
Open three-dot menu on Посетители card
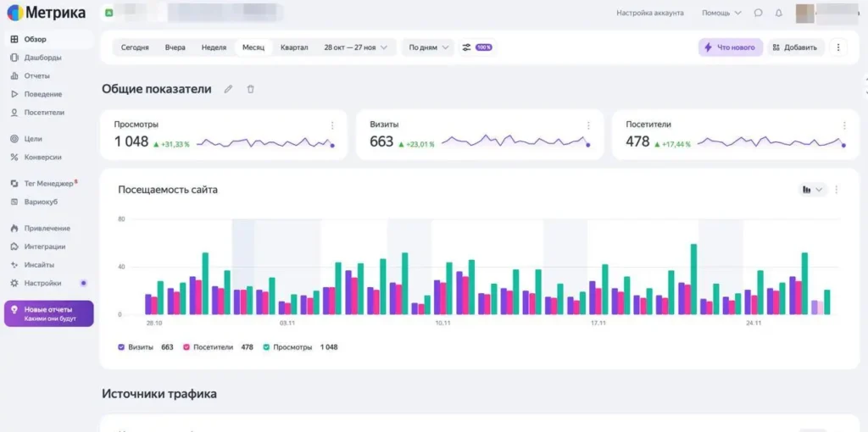(844, 125)
